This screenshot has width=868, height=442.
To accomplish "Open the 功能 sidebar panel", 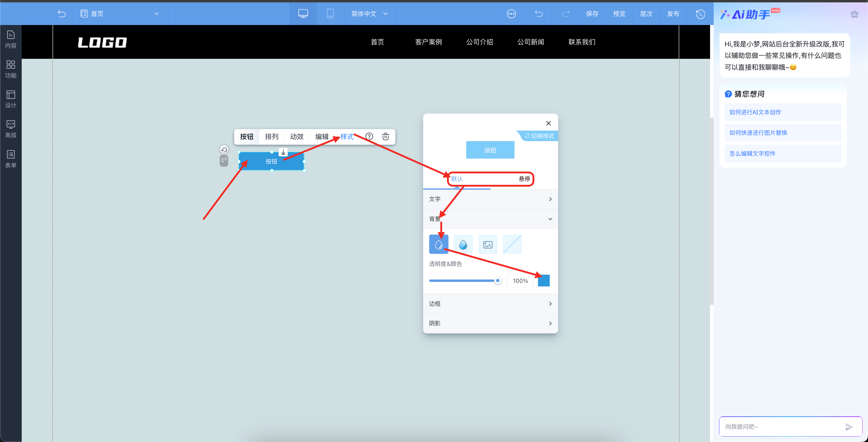I will coord(11,69).
